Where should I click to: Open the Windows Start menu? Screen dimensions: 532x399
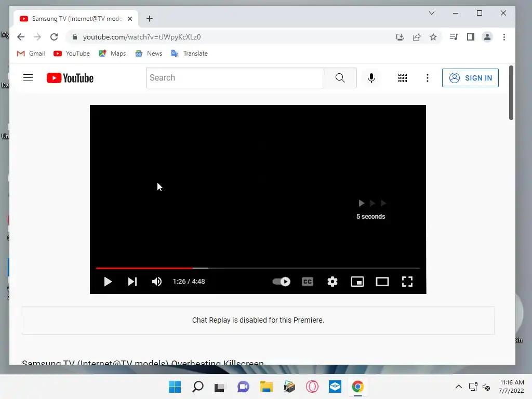coord(175,387)
